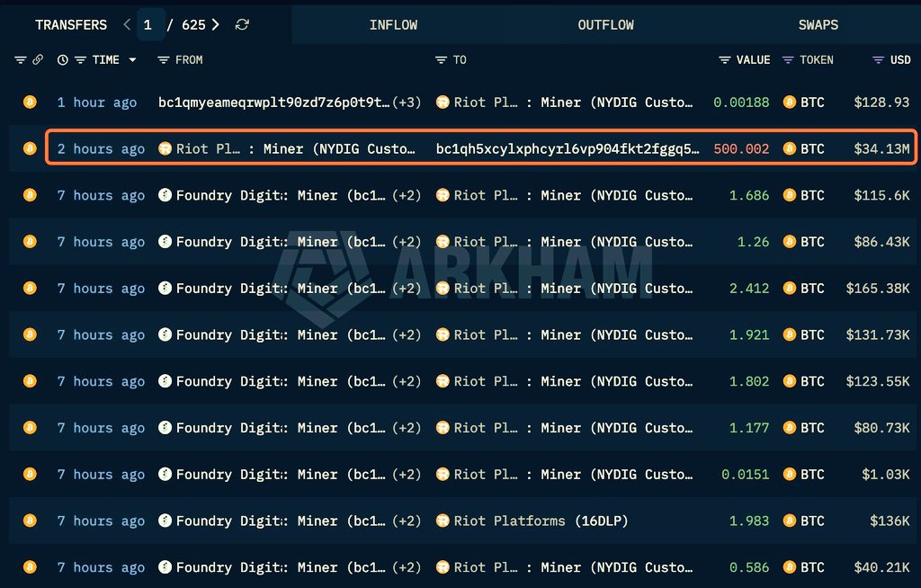Click the BTC token icon in $128.93 row
Image resolution: width=921 pixels, height=588 pixels.
(790, 102)
